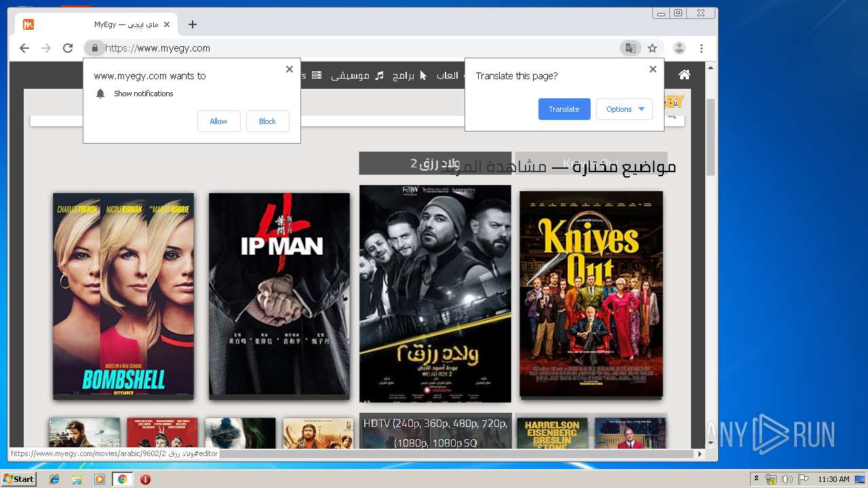This screenshot has width=868, height=488.
Task: Open the translate icon in the address bar
Action: [631, 48]
